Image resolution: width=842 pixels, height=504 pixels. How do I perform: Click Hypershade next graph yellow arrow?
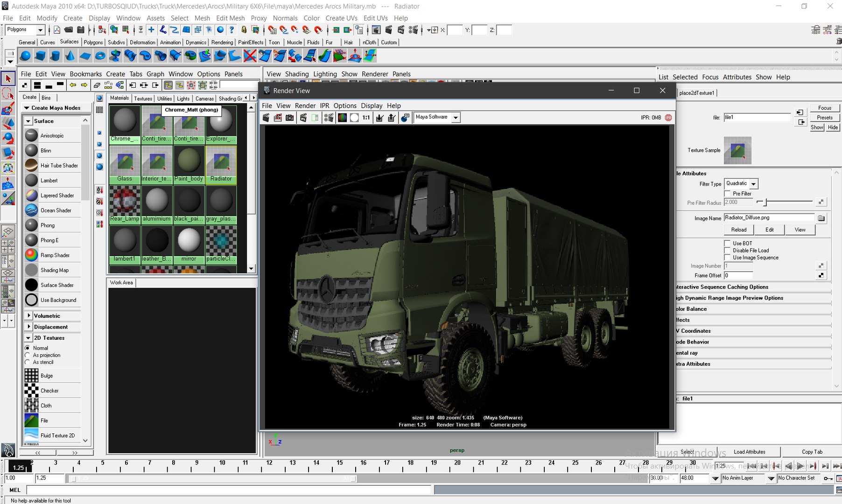click(x=84, y=85)
